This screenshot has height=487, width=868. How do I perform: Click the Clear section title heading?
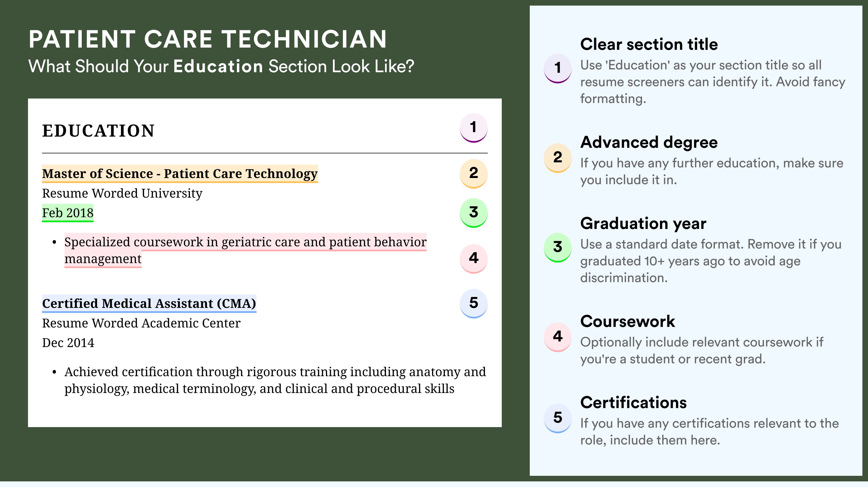tap(649, 44)
